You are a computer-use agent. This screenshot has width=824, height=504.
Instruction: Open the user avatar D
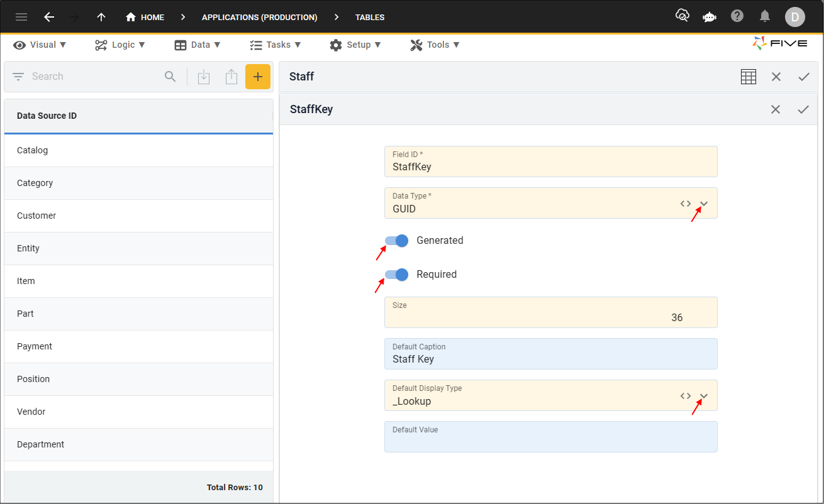click(x=795, y=17)
